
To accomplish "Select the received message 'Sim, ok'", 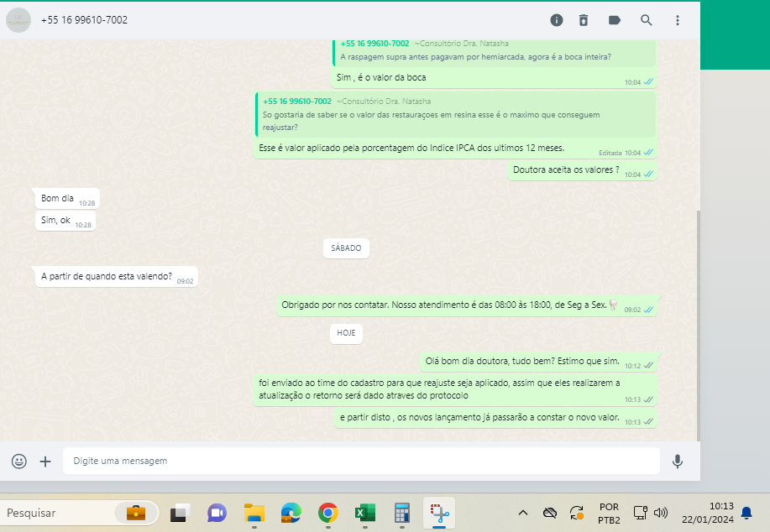I will coord(65,221).
